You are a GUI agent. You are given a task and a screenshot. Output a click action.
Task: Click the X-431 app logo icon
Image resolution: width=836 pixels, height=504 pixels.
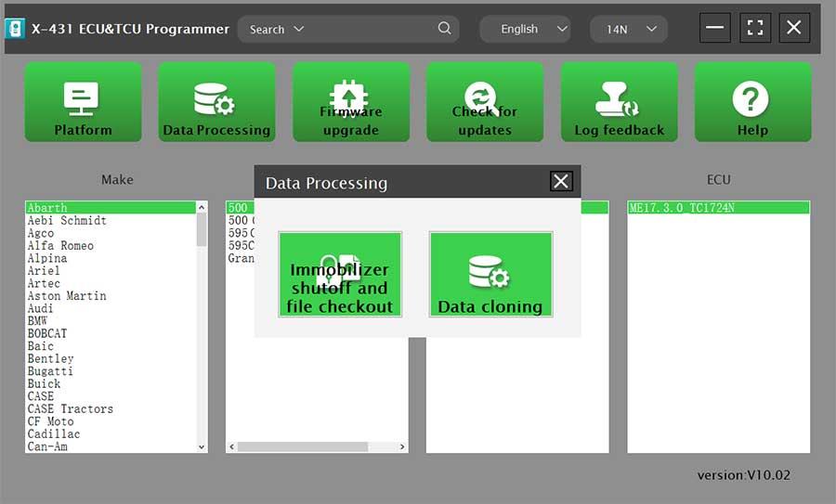click(15, 28)
